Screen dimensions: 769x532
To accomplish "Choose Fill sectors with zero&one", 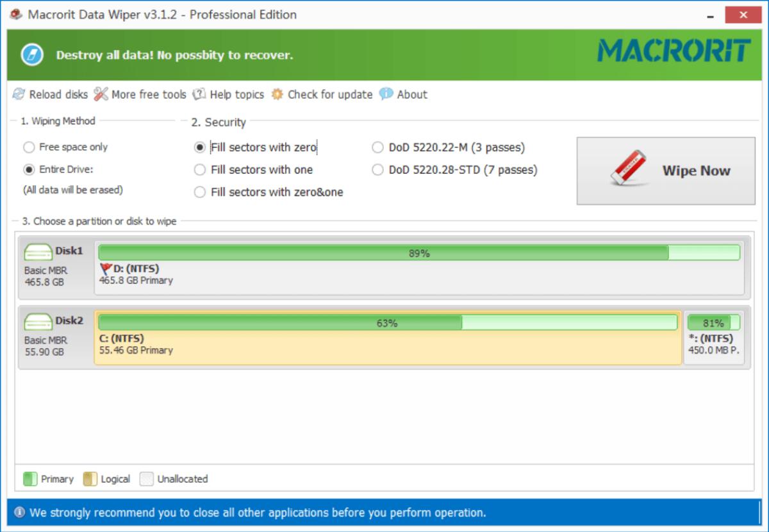I will [x=200, y=192].
